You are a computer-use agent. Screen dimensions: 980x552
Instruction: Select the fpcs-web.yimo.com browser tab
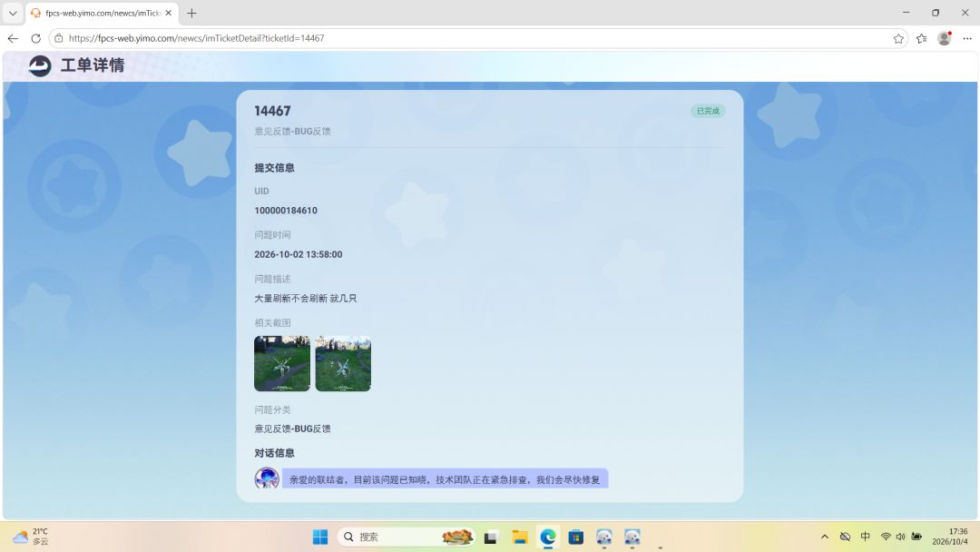coord(102,13)
